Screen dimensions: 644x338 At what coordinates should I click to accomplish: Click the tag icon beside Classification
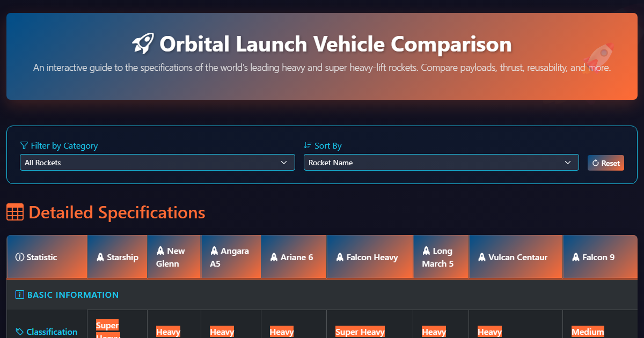pos(20,332)
